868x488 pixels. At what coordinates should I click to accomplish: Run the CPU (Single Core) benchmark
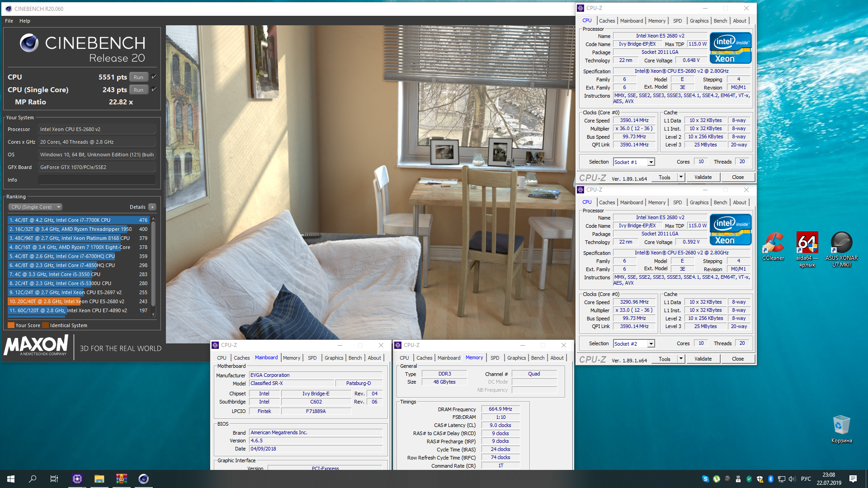[139, 90]
